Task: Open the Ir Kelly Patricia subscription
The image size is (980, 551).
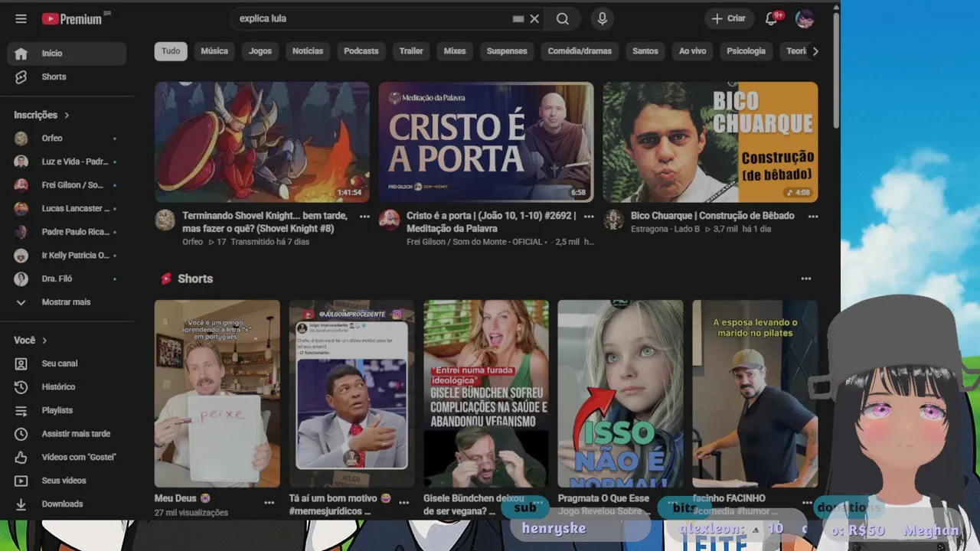Action: point(67,255)
